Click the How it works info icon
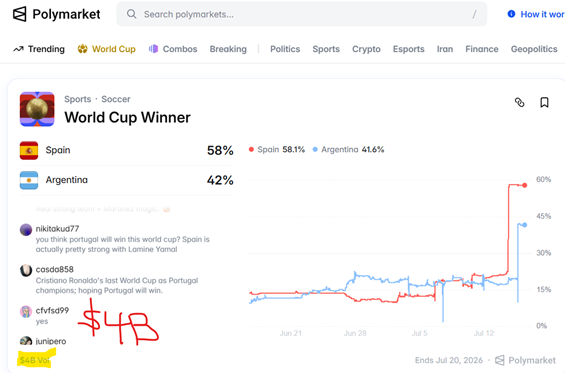565x373 pixels. click(x=511, y=14)
